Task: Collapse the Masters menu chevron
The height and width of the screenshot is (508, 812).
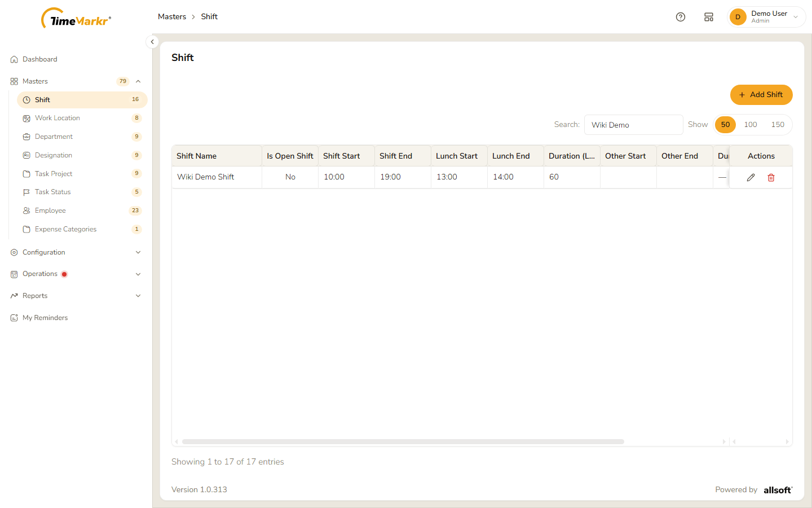Action: point(138,81)
